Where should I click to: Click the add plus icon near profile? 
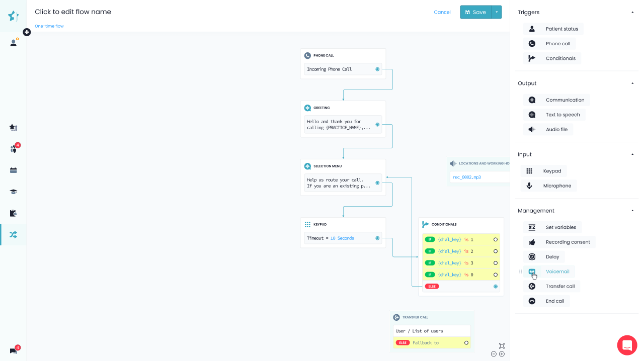click(27, 32)
